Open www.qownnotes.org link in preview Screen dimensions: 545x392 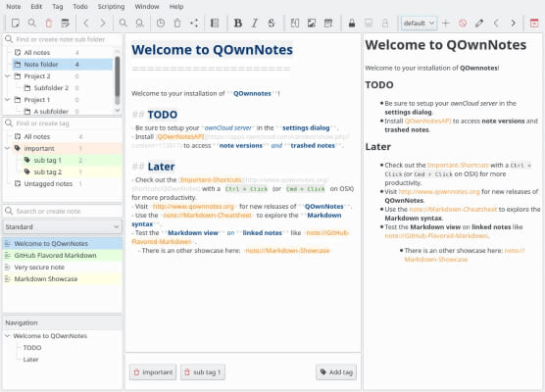coord(439,191)
